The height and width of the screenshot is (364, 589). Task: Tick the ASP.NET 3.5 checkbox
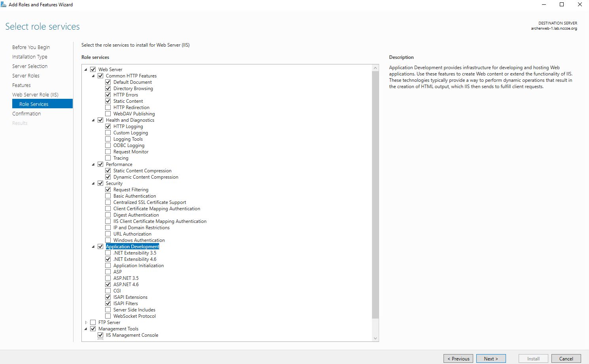pos(108,278)
